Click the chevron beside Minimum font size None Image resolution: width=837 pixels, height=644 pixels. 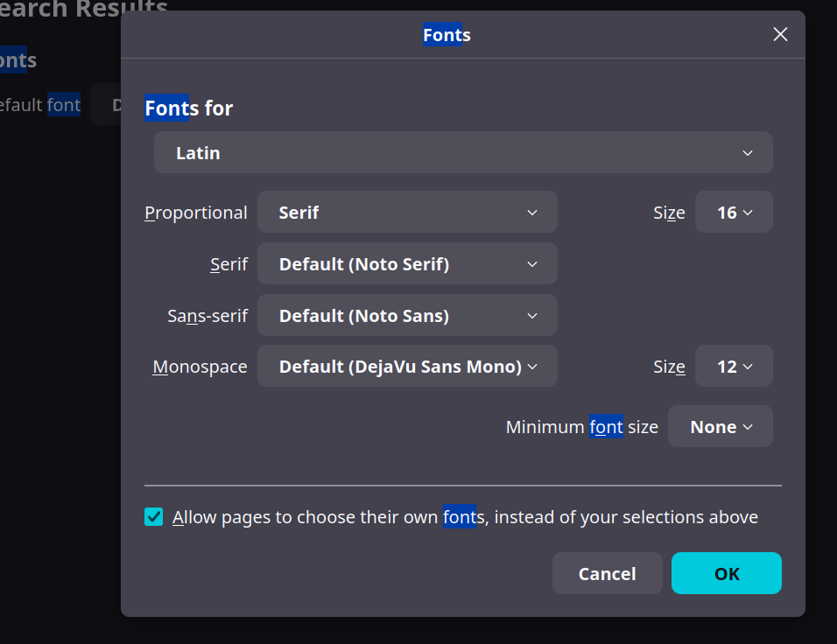point(748,427)
